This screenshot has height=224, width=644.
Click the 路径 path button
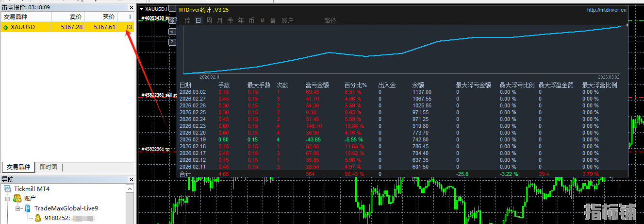(330, 20)
